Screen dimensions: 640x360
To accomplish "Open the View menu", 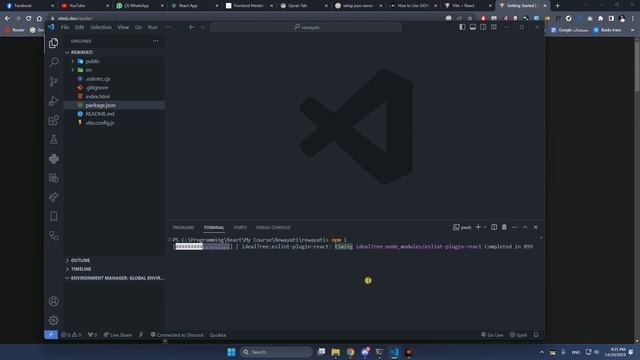I will pos(123,27).
